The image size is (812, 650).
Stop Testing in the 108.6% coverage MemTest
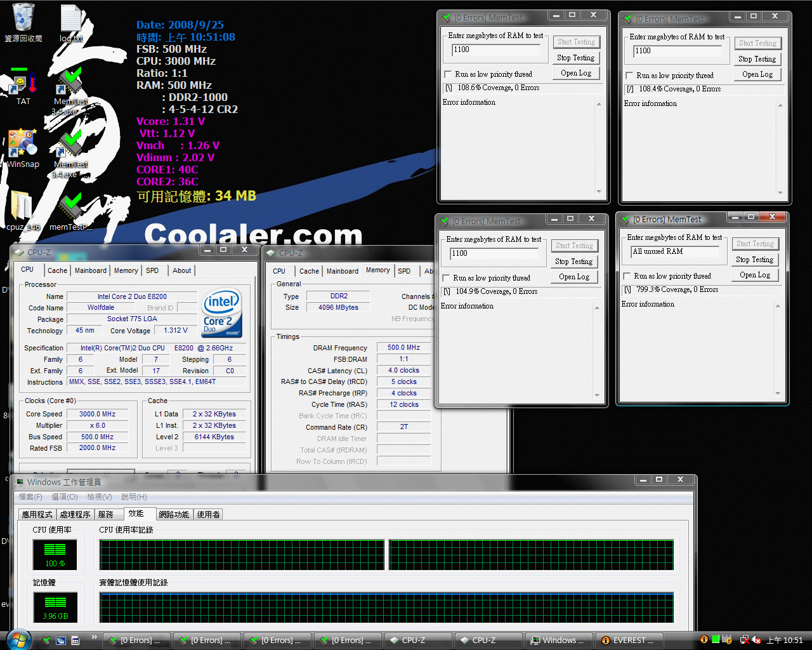[576, 58]
